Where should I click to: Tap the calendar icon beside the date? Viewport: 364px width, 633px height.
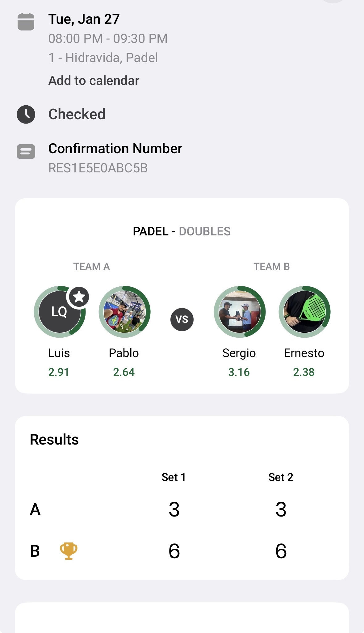tap(26, 22)
